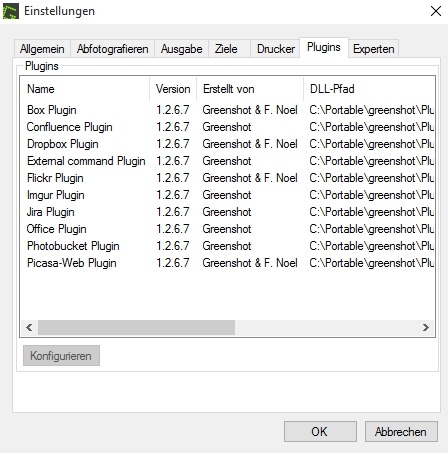Image resolution: width=448 pixels, height=453 pixels.
Task: Click the horizontal scrollbar thumb
Action: click(x=136, y=327)
